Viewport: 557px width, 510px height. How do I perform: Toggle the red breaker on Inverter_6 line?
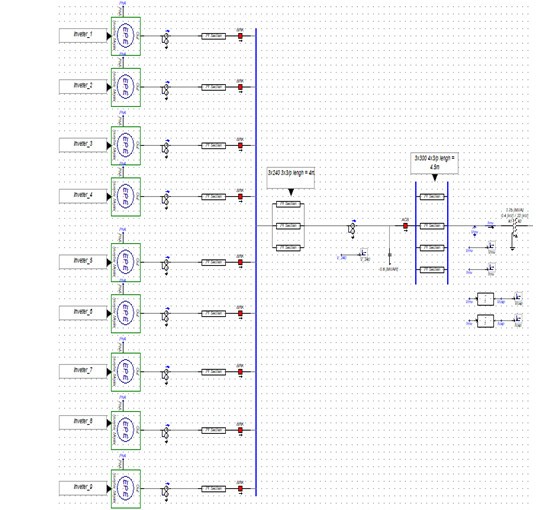pos(240,313)
